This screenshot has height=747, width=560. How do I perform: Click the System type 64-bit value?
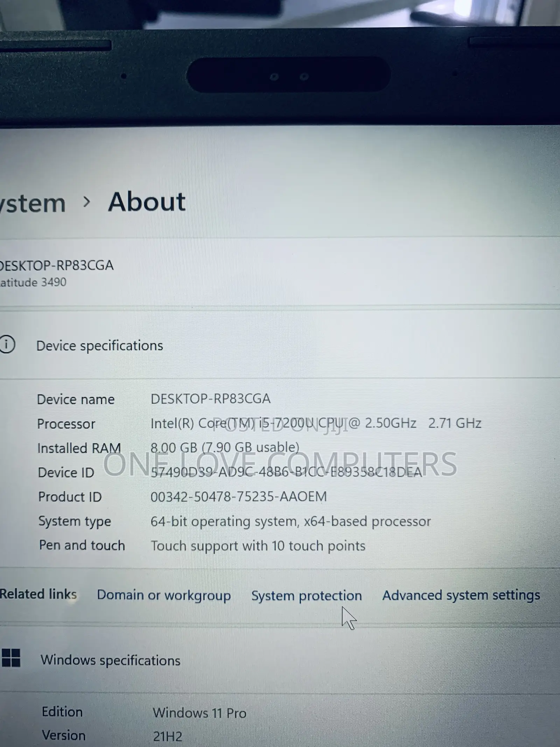290,522
